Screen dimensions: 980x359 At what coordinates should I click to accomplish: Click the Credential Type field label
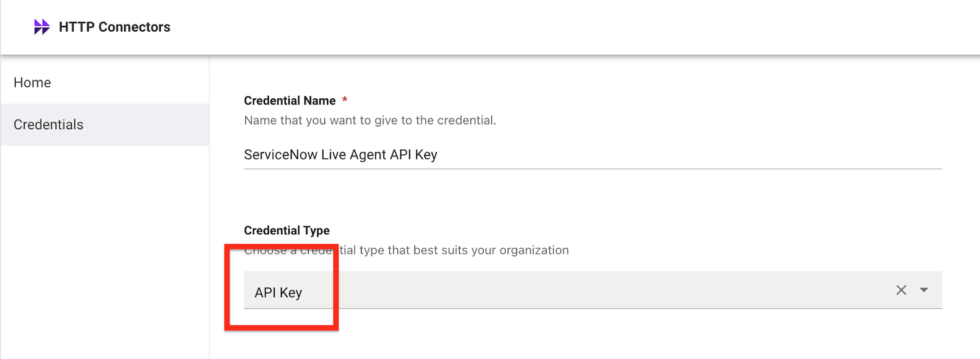(287, 231)
